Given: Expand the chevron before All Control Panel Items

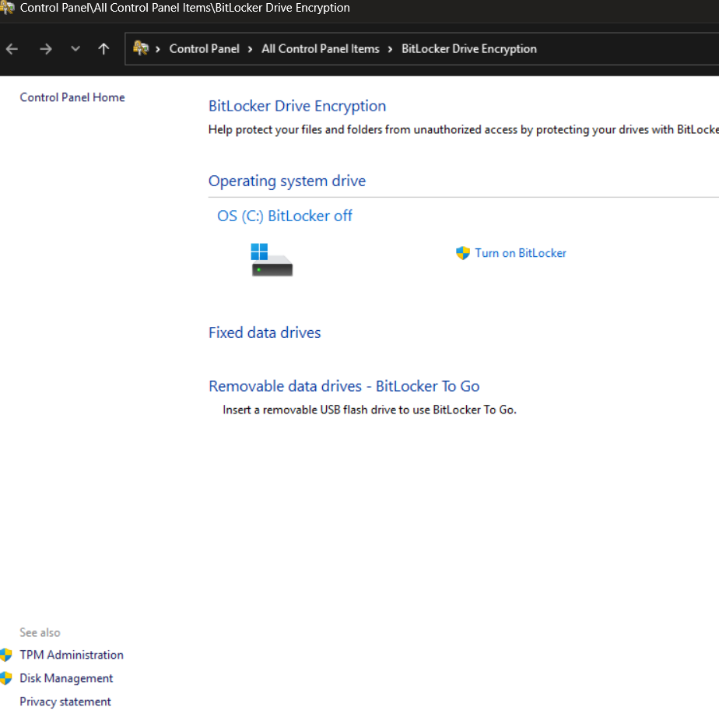Looking at the screenshot, I should [x=251, y=49].
